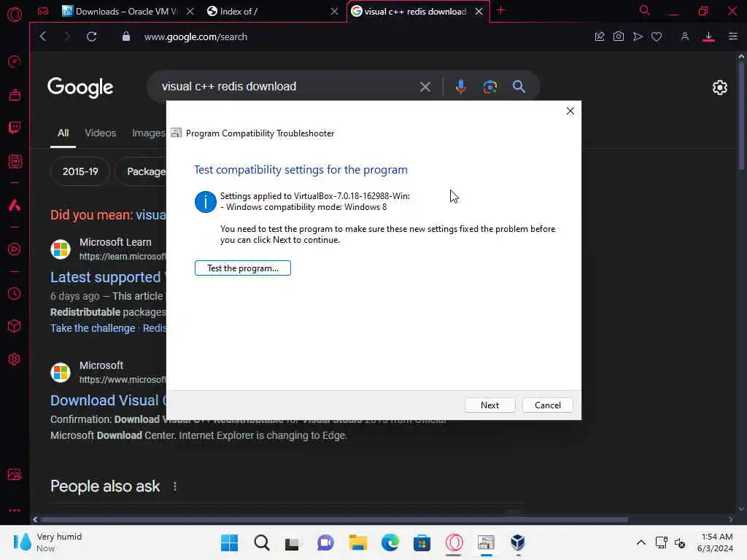Viewport: 747px width, 560px height.
Task: Open the Easy Setup sliders icon
Action: coord(732,36)
